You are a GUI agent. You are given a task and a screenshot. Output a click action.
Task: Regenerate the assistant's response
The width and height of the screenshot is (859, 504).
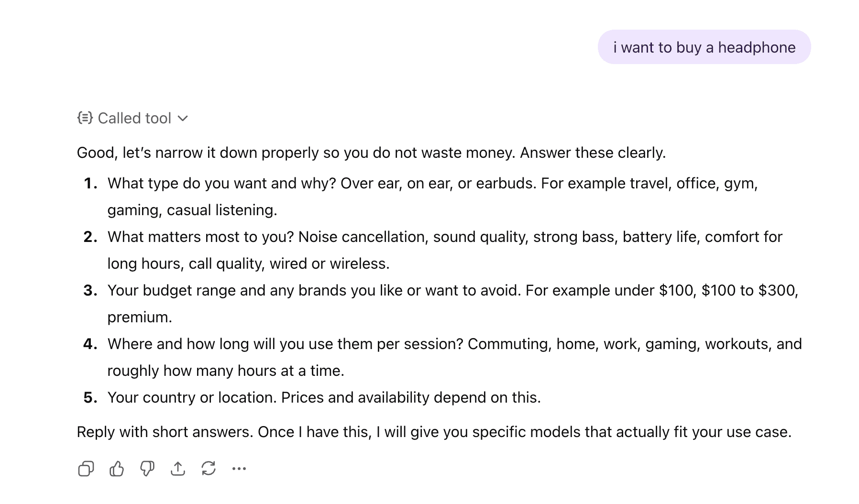coord(209,469)
